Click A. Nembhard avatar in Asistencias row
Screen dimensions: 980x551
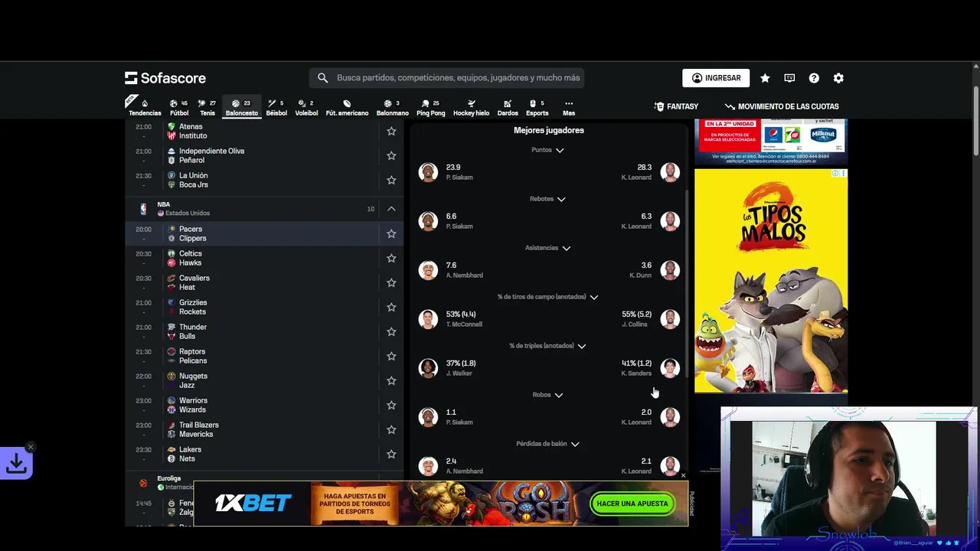(x=428, y=270)
